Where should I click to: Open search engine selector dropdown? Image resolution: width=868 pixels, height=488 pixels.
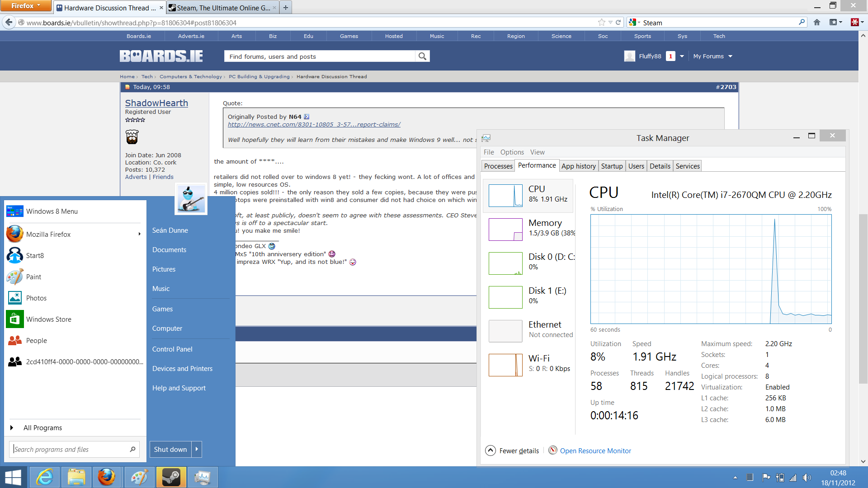coord(634,22)
